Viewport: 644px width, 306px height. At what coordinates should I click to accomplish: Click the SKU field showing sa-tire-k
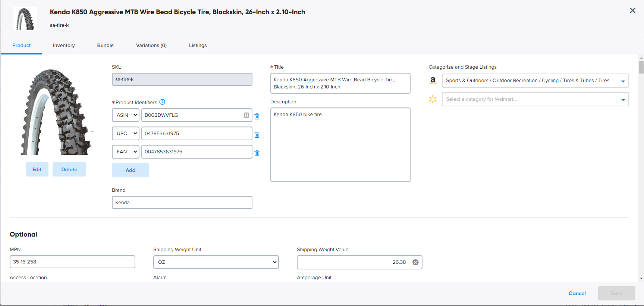click(x=182, y=79)
